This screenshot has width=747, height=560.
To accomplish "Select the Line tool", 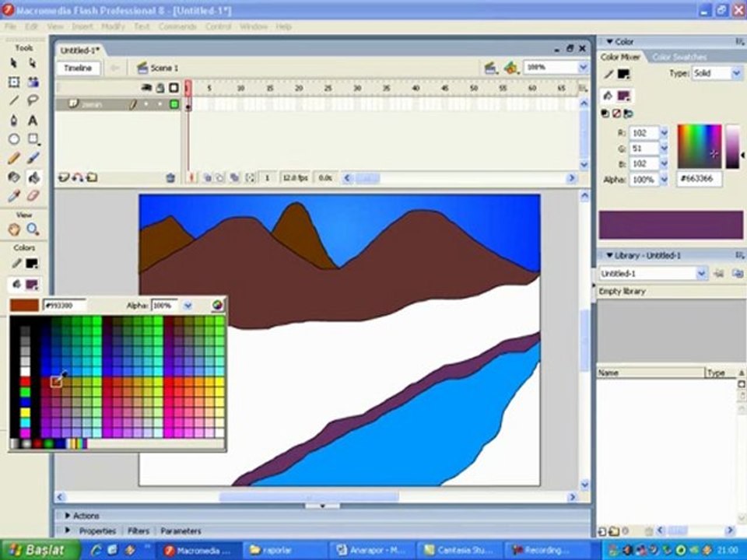I will [x=14, y=100].
